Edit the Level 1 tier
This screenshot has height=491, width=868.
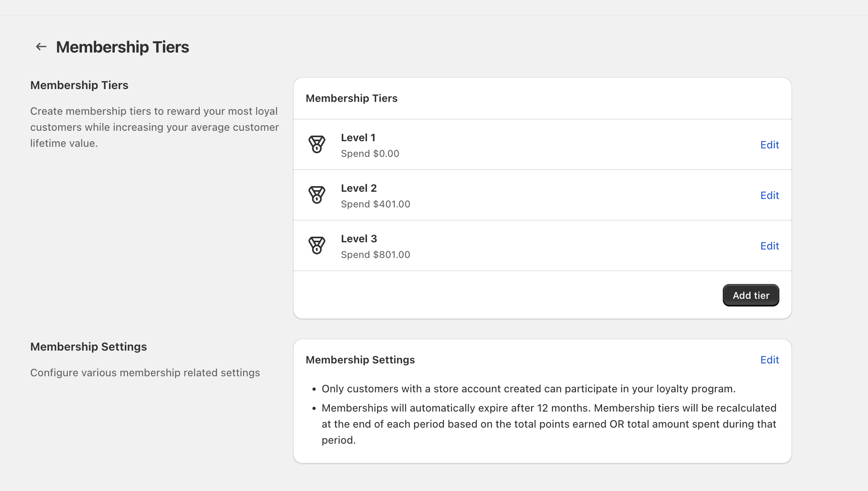769,145
